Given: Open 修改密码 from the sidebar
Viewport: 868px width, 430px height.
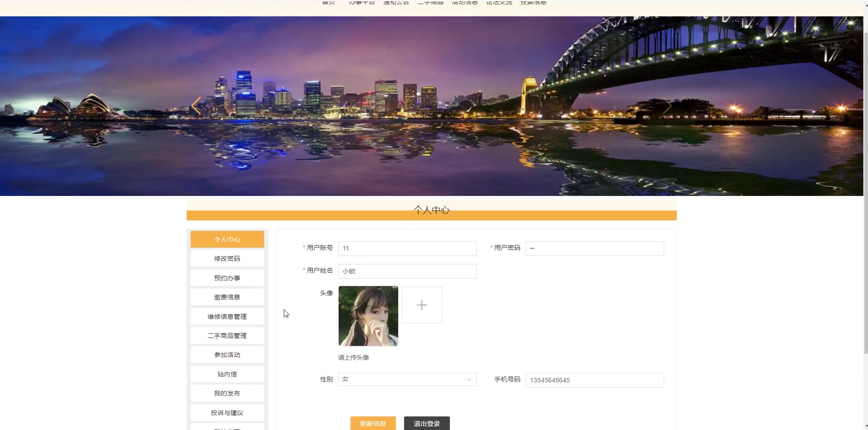Looking at the screenshot, I should coord(227,259).
